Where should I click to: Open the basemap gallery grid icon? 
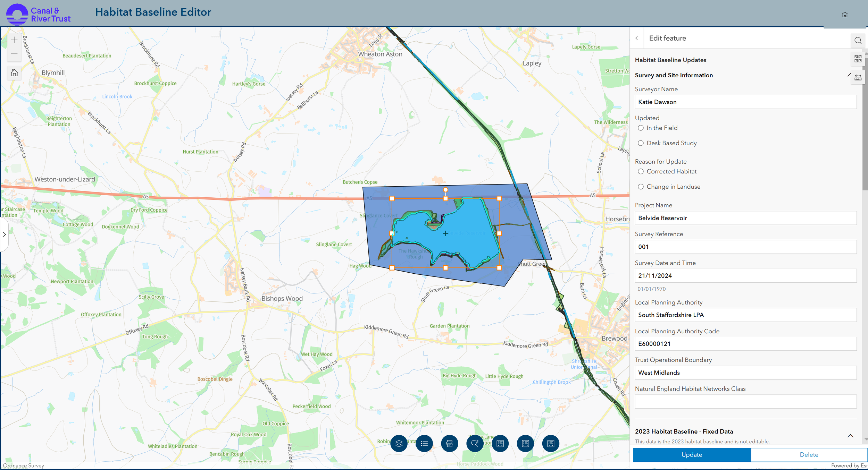[858, 59]
